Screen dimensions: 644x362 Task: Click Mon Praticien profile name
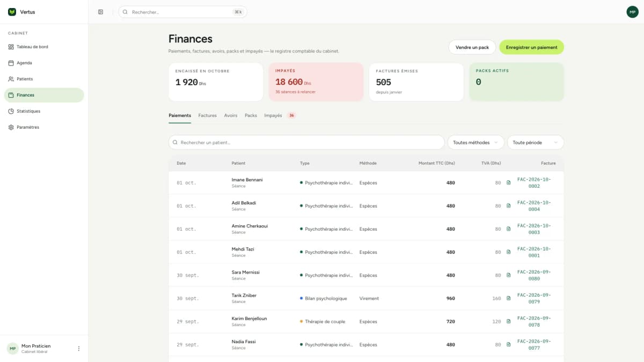click(36, 346)
